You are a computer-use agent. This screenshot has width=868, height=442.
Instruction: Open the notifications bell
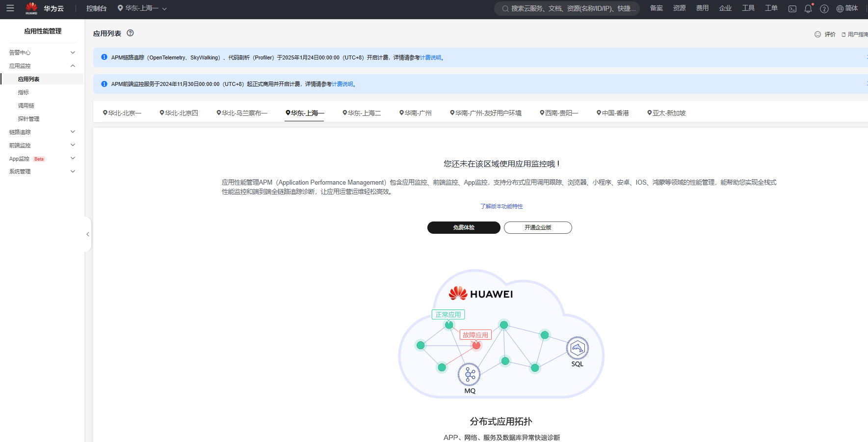808,9
